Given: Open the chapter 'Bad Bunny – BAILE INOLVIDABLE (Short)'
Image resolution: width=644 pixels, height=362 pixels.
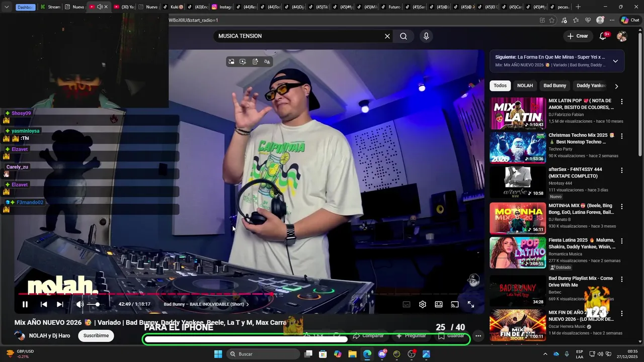Looking at the screenshot, I should [206, 304].
